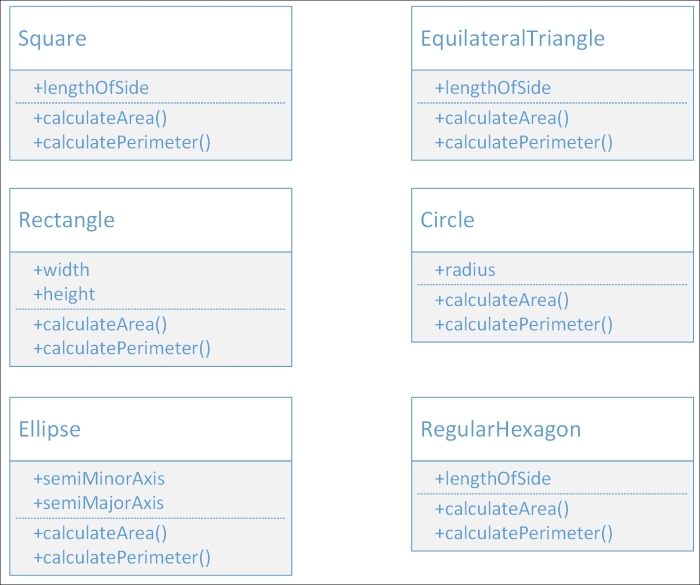Select the width attribute in Rectangle
The height and width of the screenshot is (585, 700).
point(61,270)
